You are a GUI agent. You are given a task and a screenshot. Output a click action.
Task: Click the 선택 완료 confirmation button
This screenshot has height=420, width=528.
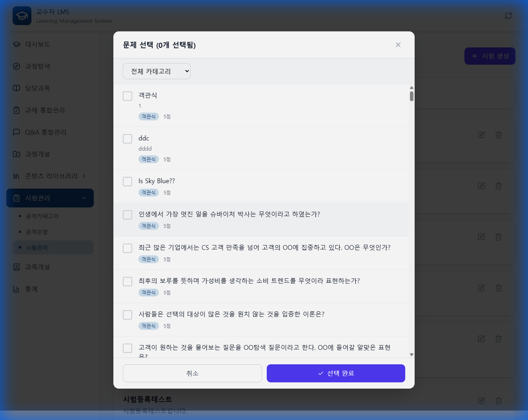[335, 373]
